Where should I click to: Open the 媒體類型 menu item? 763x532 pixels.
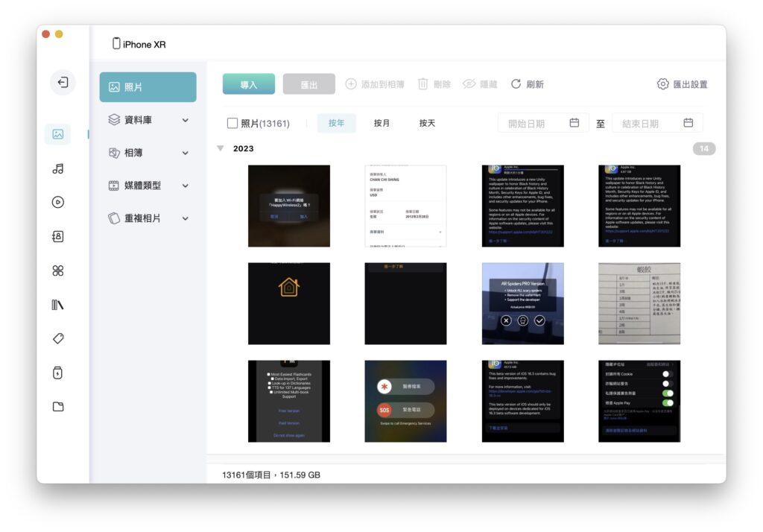pyautogui.click(x=148, y=186)
